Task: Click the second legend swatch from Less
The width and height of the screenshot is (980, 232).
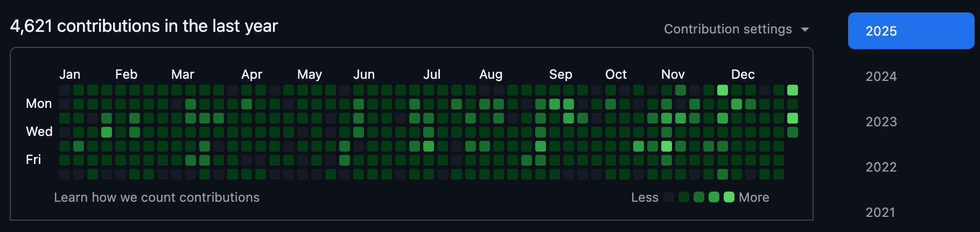Action: (x=684, y=197)
